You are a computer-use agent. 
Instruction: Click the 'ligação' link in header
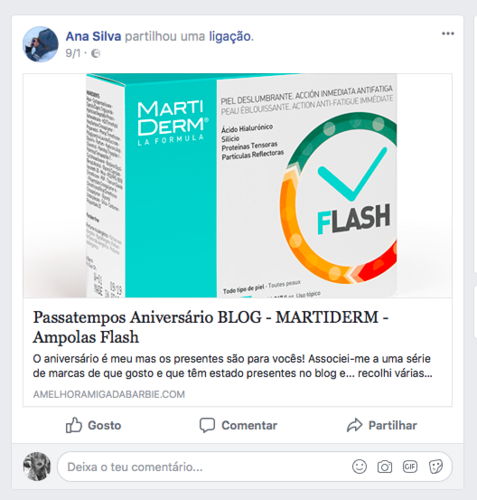[230, 37]
